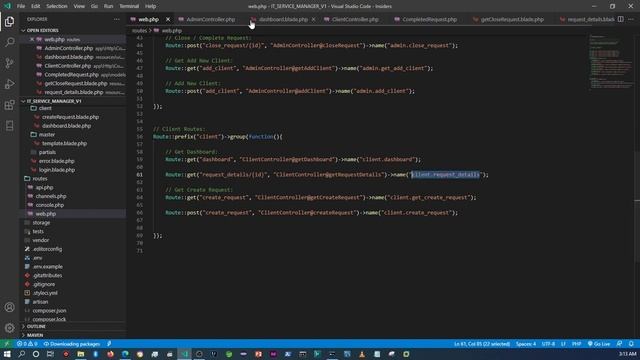This screenshot has width=640, height=360.
Task: Open Cortana circle on taskbar
Action: coord(36,354)
